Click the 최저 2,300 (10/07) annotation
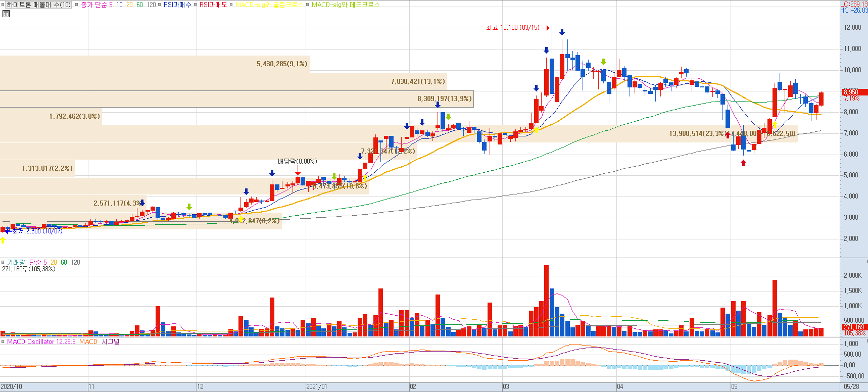 pyautogui.click(x=37, y=231)
